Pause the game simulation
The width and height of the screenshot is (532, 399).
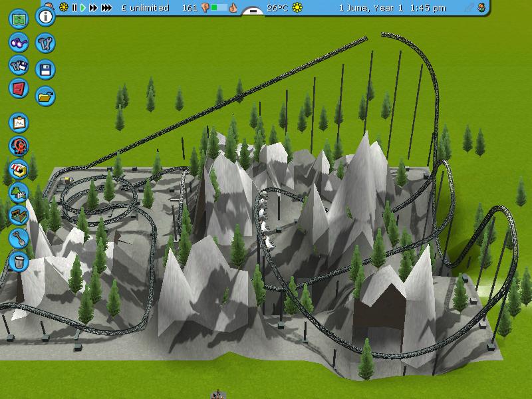tap(74, 7)
